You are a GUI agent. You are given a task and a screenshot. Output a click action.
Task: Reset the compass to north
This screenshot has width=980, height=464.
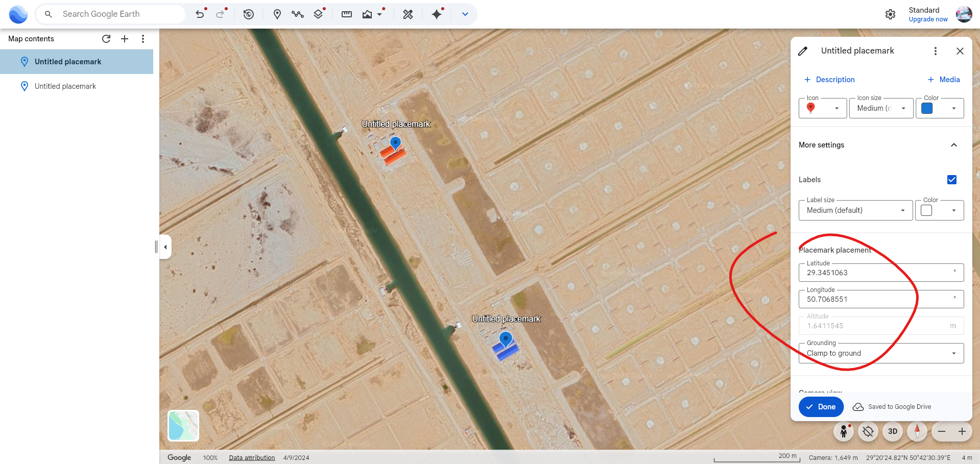coord(917,431)
